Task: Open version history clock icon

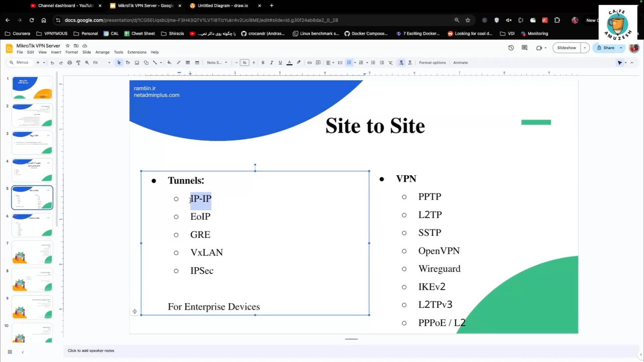Action: pyautogui.click(x=511, y=48)
